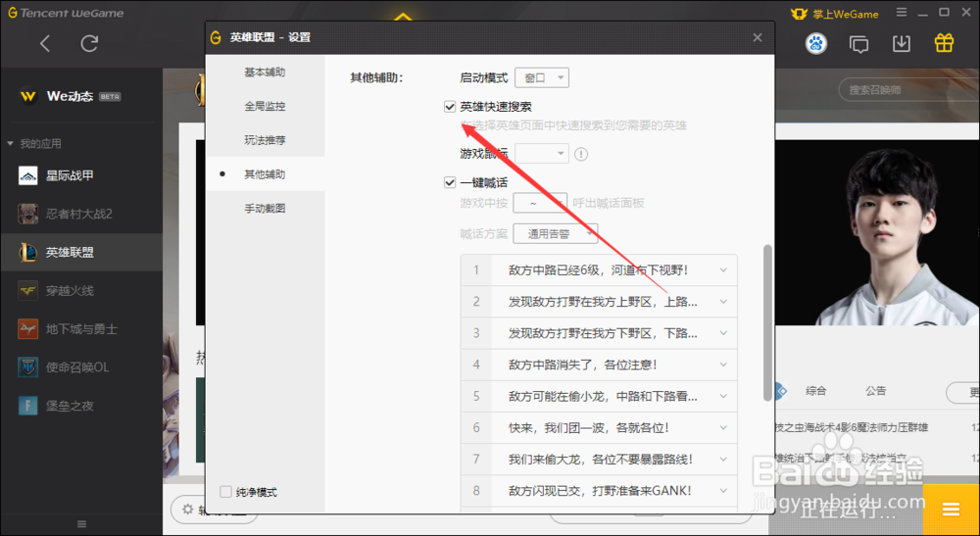Screen dimensions: 980x536
Task: Click the yellow arrow at top center
Action: 403,17
